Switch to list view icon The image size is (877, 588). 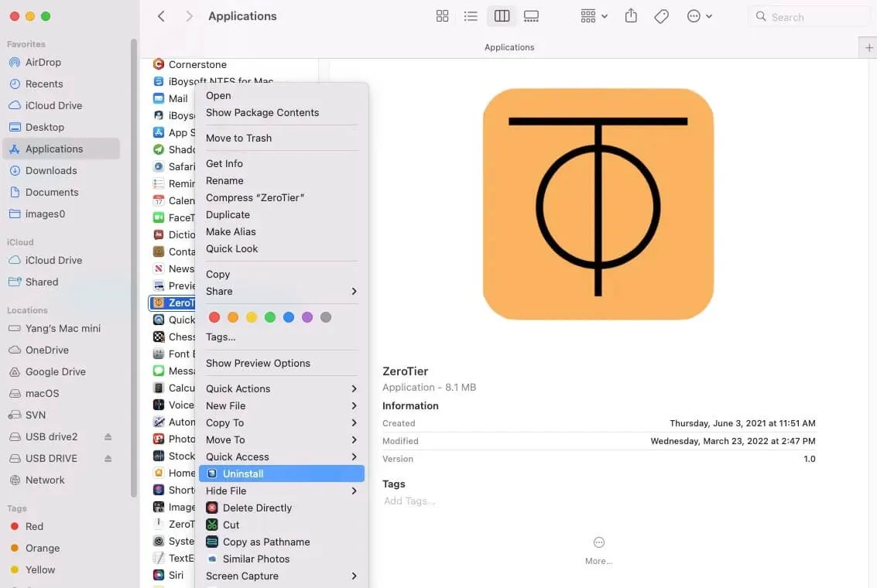[x=471, y=15]
